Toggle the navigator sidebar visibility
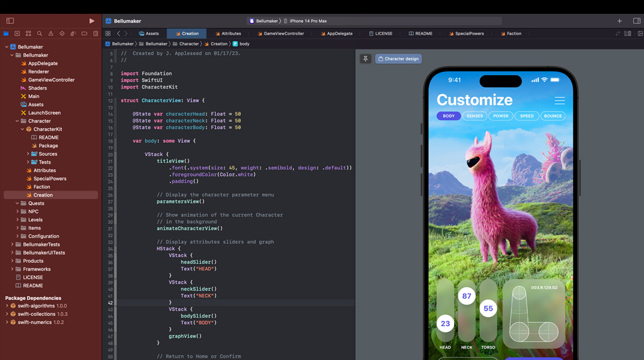The width and height of the screenshot is (644, 360). 10,21
